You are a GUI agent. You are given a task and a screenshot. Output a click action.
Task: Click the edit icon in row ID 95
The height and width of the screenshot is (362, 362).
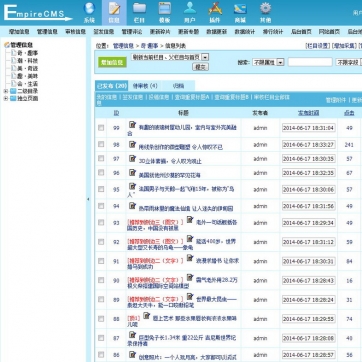pos(132,186)
